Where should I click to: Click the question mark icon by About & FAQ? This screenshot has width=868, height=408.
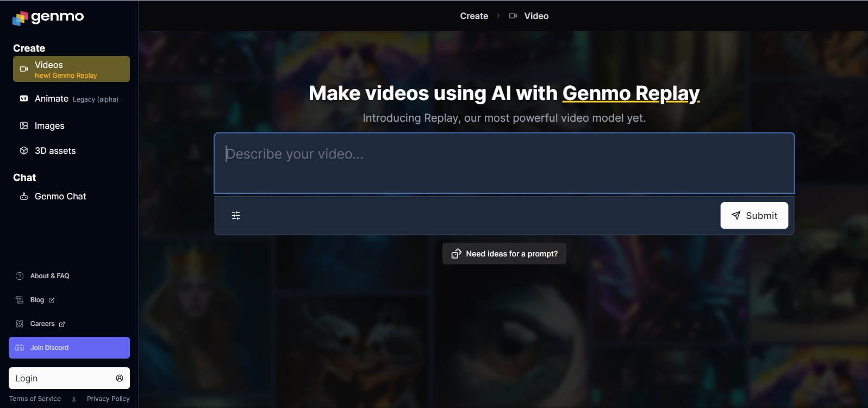20,276
